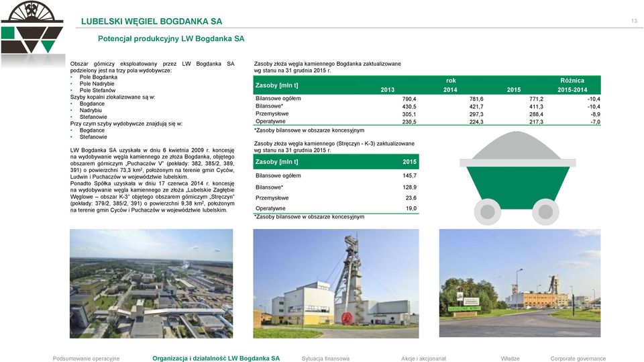The height and width of the screenshot is (362, 644).
Task: Select the bullet item Pole Nadrybie
Action: pyautogui.click(x=97, y=83)
